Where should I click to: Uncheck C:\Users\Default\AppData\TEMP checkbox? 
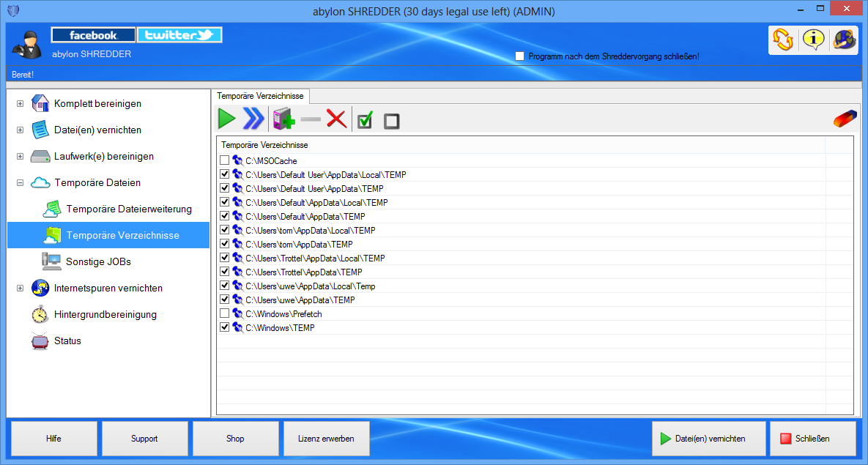coord(224,216)
